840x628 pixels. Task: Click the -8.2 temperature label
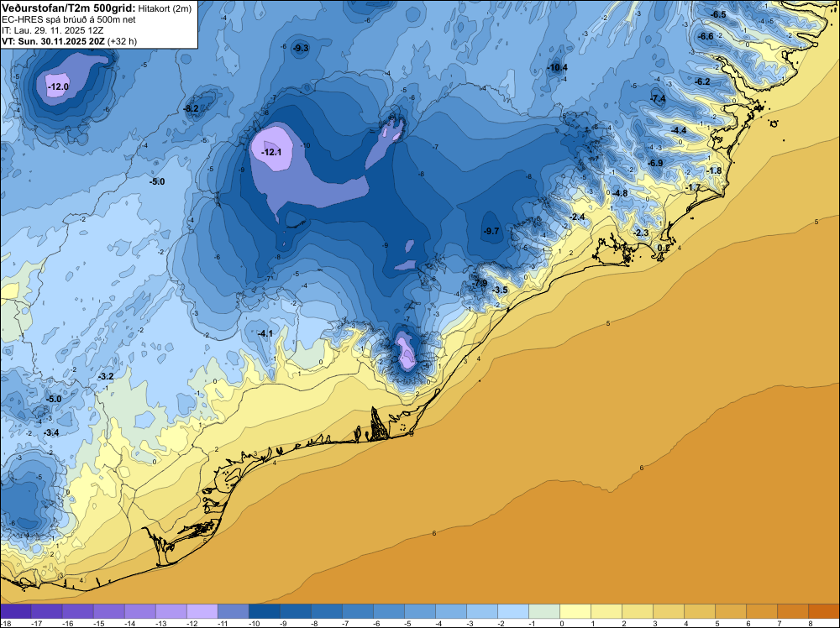pos(192,108)
